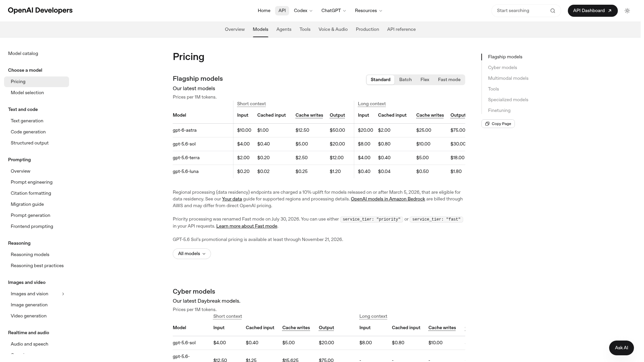
Task: Jump to Cyber models in page outline
Action: 502,68
